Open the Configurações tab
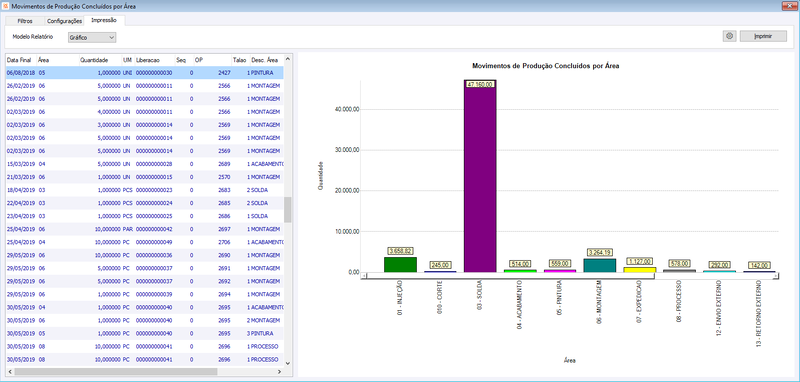Image resolution: width=800 pixels, height=382 pixels. [64, 21]
